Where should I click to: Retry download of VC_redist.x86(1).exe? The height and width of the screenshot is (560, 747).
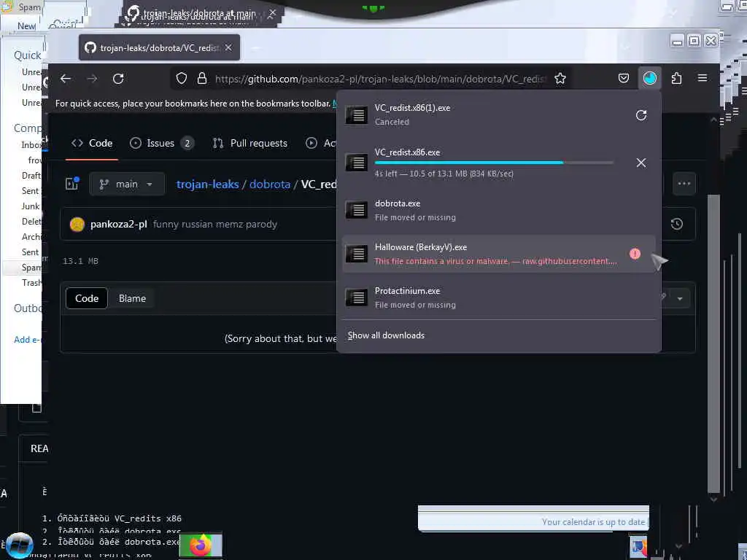pyautogui.click(x=641, y=115)
